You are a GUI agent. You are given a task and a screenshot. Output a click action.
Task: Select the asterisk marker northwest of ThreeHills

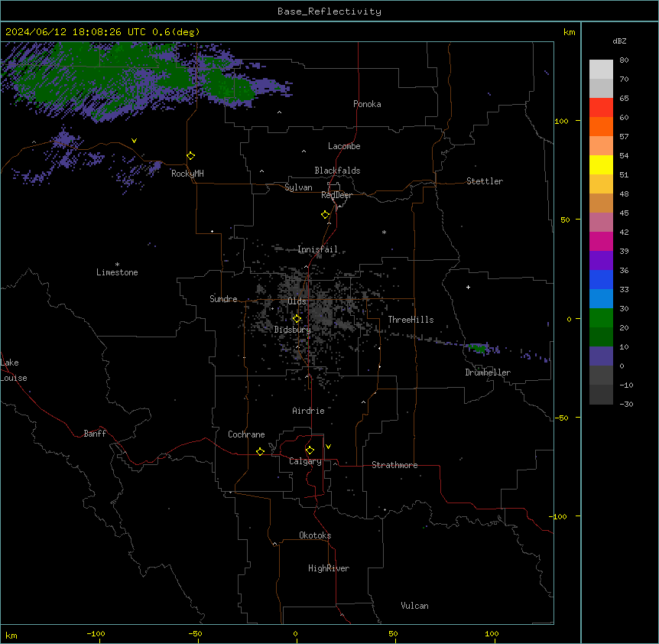pyautogui.click(x=384, y=232)
